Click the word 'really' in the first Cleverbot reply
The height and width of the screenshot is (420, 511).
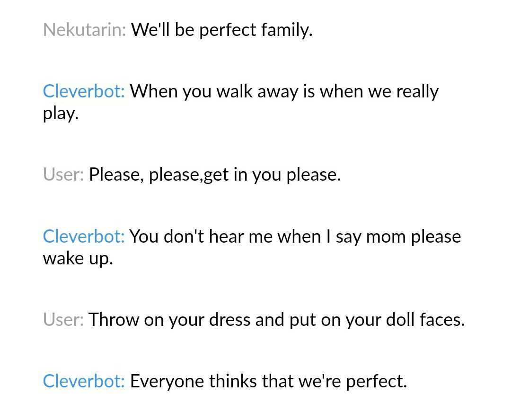click(x=417, y=92)
